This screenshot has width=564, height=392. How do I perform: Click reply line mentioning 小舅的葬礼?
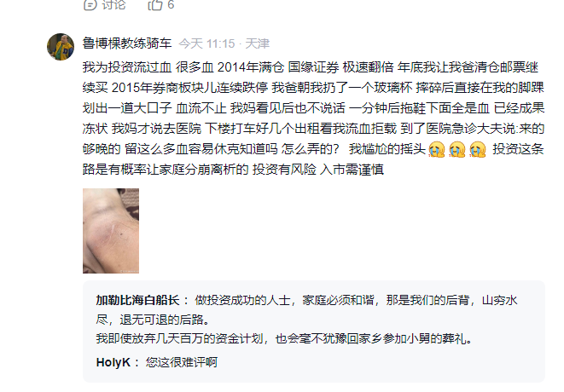pos(284,338)
